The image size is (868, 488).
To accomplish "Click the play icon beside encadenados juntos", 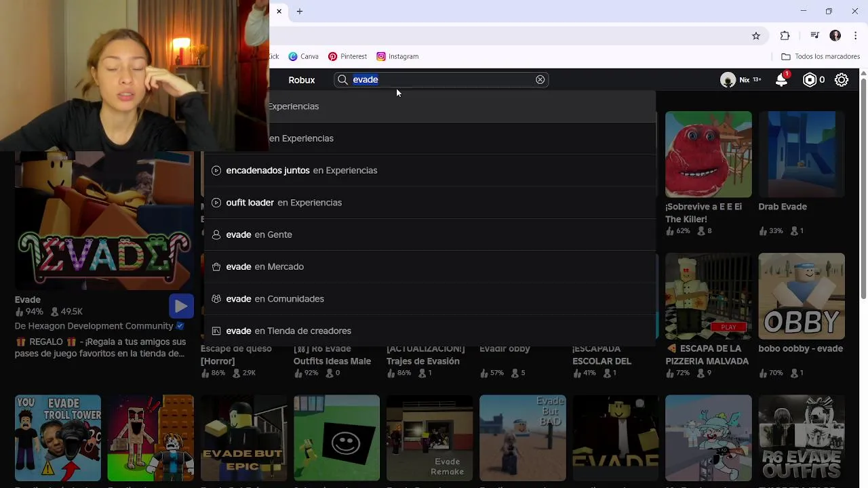I will [216, 171].
